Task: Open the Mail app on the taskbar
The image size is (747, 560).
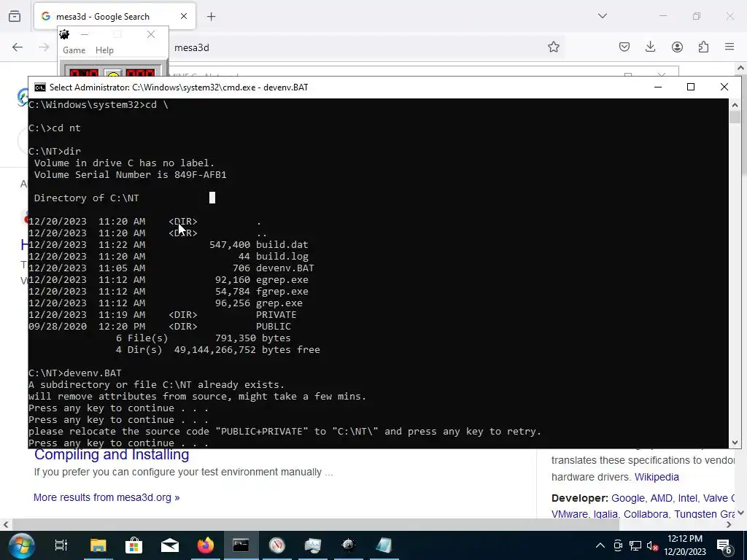Action: pos(169,545)
